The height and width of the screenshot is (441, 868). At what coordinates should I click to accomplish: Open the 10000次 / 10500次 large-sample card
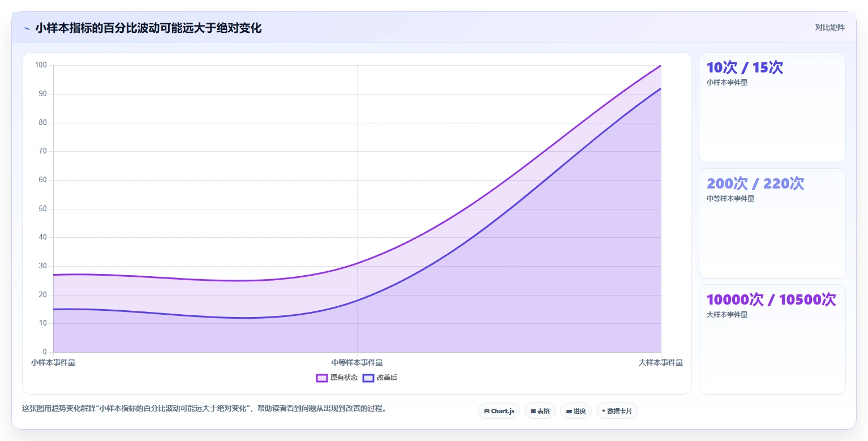coord(772,339)
